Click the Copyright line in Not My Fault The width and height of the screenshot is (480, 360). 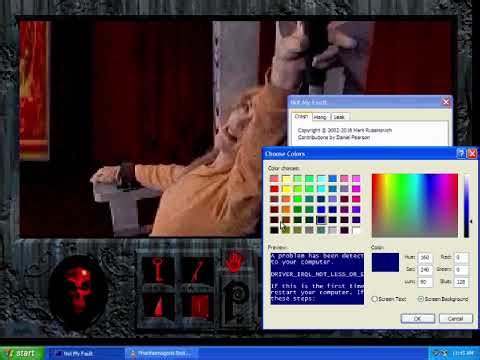pyautogui.click(x=345, y=130)
